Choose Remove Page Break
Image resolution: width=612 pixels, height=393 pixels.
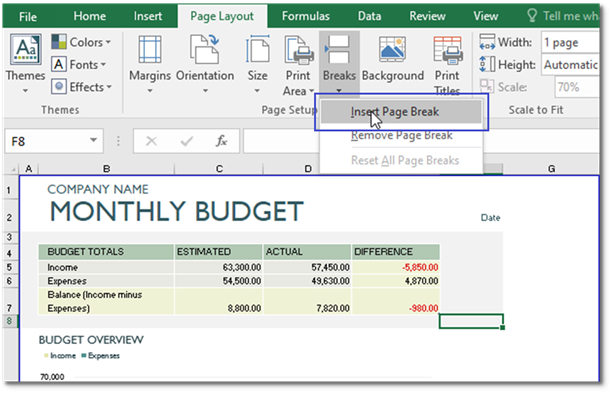[401, 135]
